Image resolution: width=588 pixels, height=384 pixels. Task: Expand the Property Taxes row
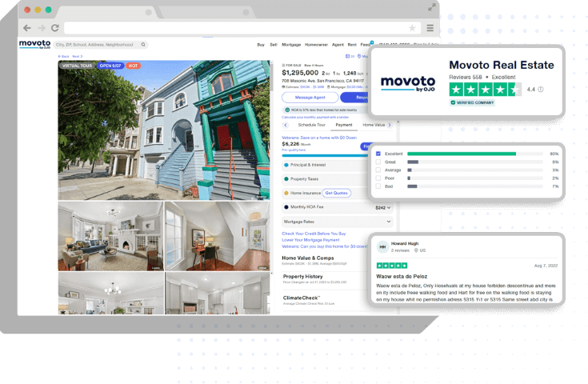[326, 179]
